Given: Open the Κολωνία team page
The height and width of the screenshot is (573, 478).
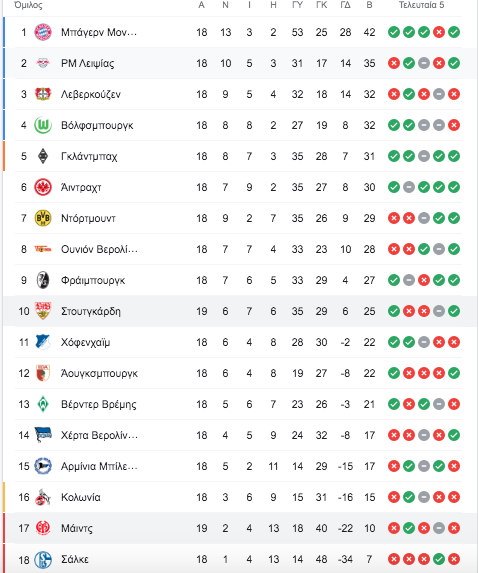Looking at the screenshot, I should (80, 497).
